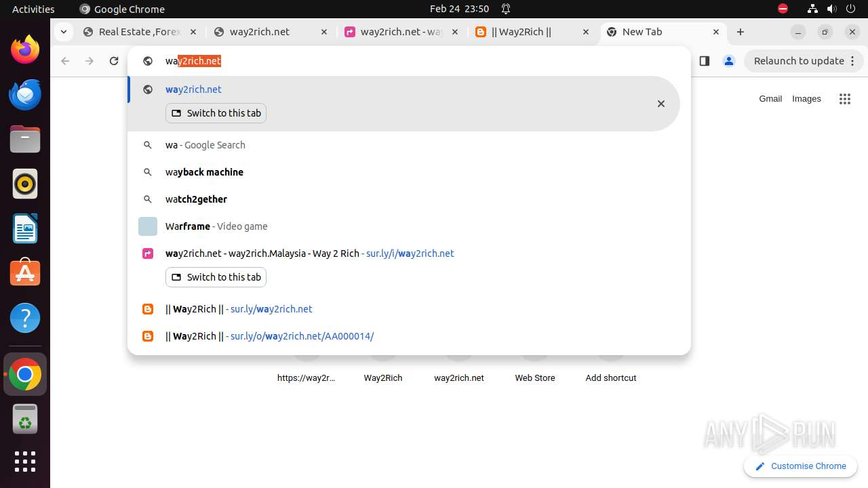Image resolution: width=868 pixels, height=488 pixels.
Task: Open the system menu arrow in top bar
Action: pos(850,9)
